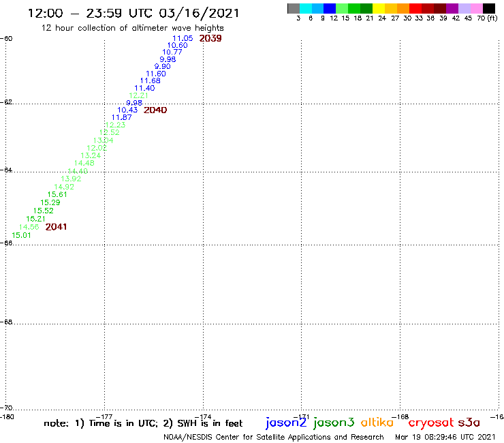Click the -177 longitude axis label

click(x=104, y=416)
